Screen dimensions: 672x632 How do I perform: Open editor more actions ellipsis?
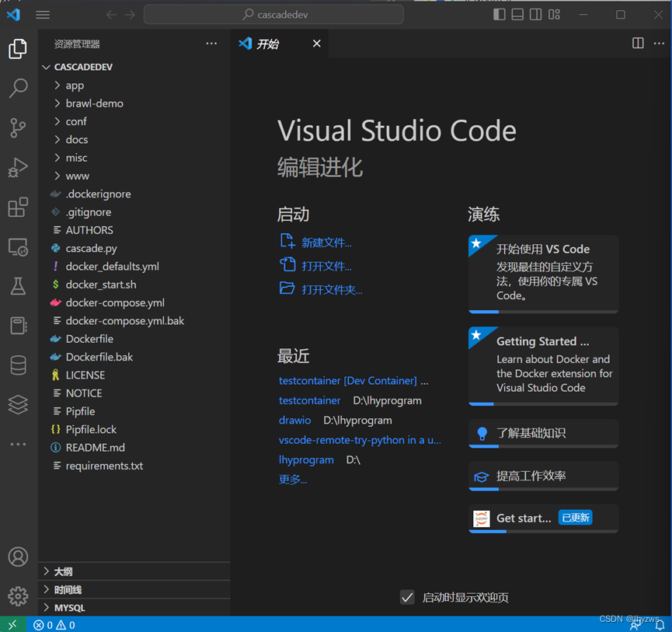[659, 44]
